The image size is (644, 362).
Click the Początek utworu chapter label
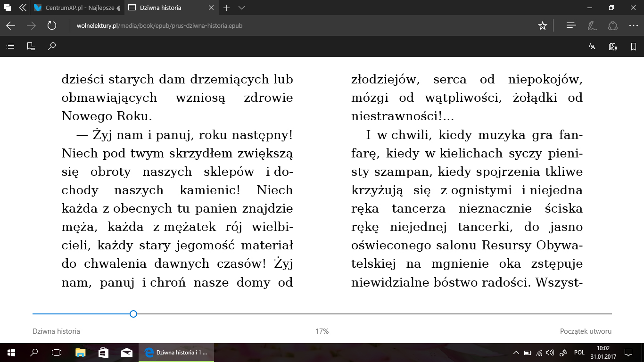pyautogui.click(x=586, y=331)
